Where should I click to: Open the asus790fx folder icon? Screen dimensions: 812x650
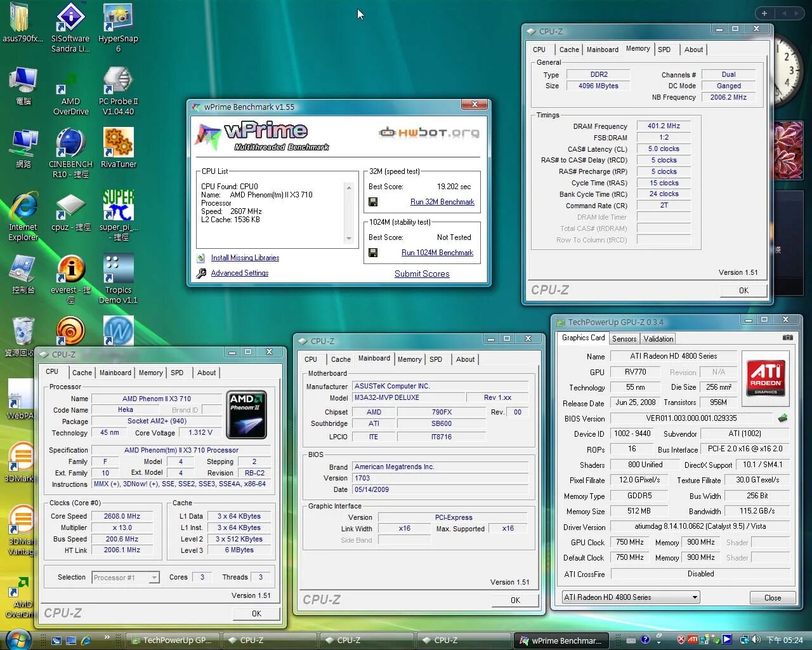(23, 22)
